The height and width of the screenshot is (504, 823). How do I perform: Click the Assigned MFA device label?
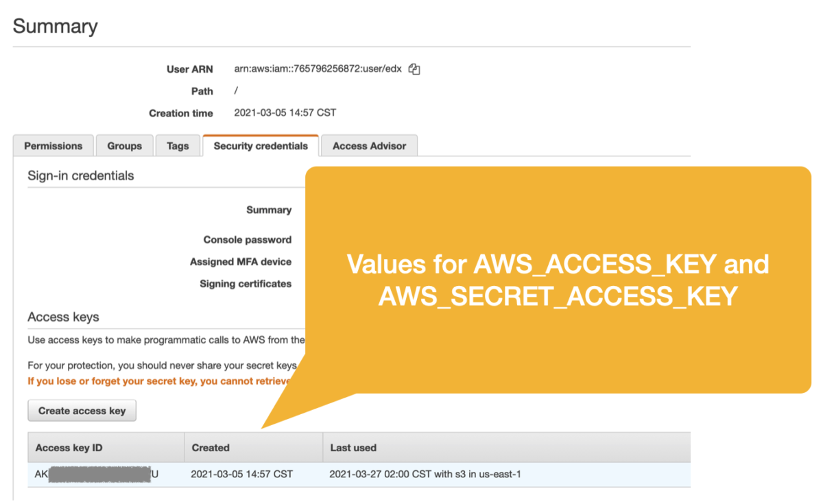(x=243, y=261)
